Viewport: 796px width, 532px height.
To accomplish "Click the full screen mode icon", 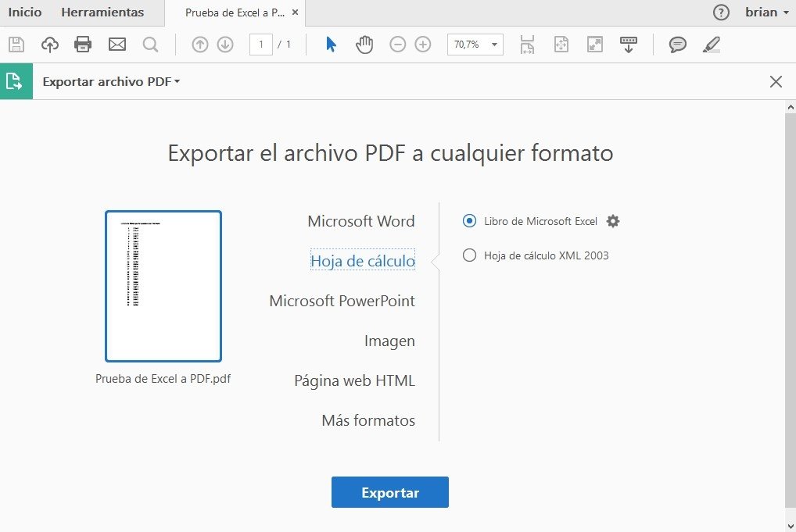I will pyautogui.click(x=595, y=45).
